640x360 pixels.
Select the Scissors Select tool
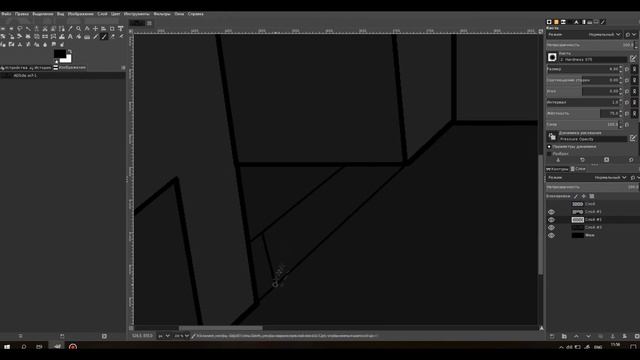[x=45, y=29]
